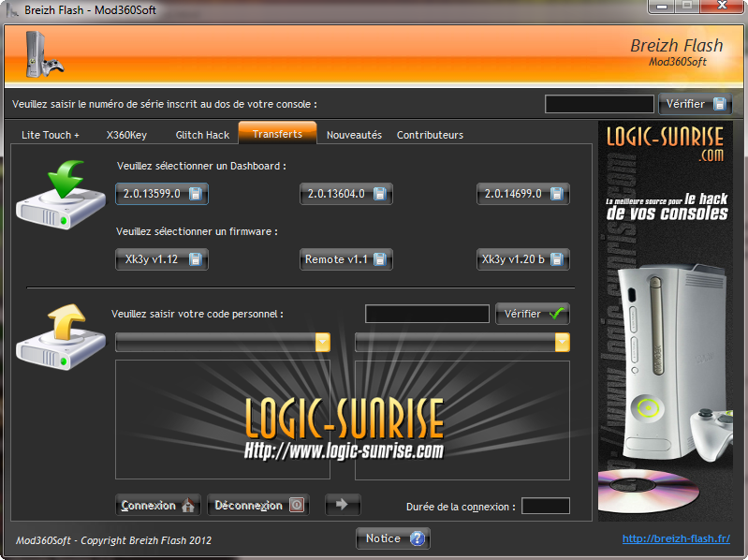Open the left transfer dropdown list
The height and width of the screenshot is (560, 748).
(x=323, y=343)
